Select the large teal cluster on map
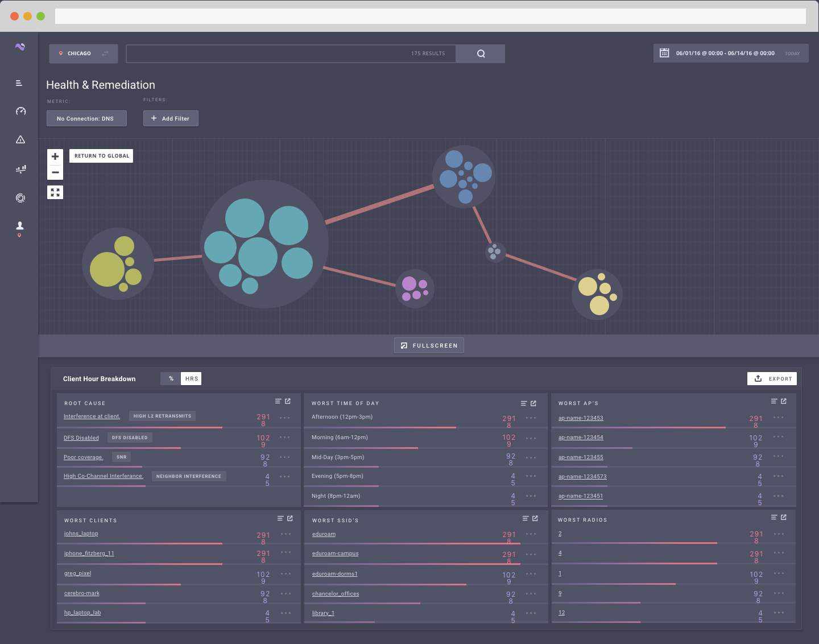819x644 pixels. [x=264, y=244]
